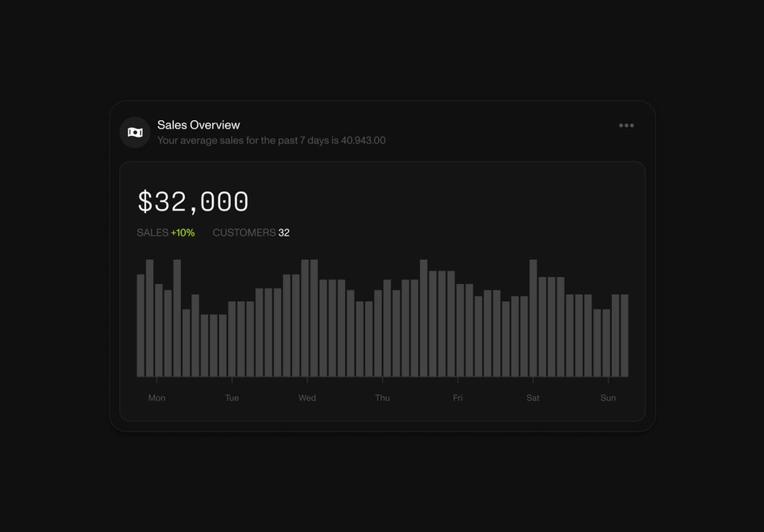Click the cash icon beside Sales Overview
This screenshot has height=532, width=764.
point(135,132)
